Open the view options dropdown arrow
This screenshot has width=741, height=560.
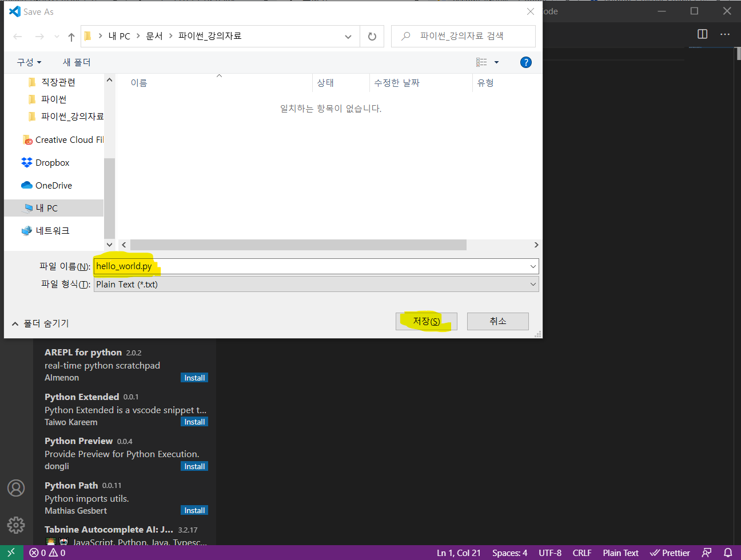(x=496, y=62)
